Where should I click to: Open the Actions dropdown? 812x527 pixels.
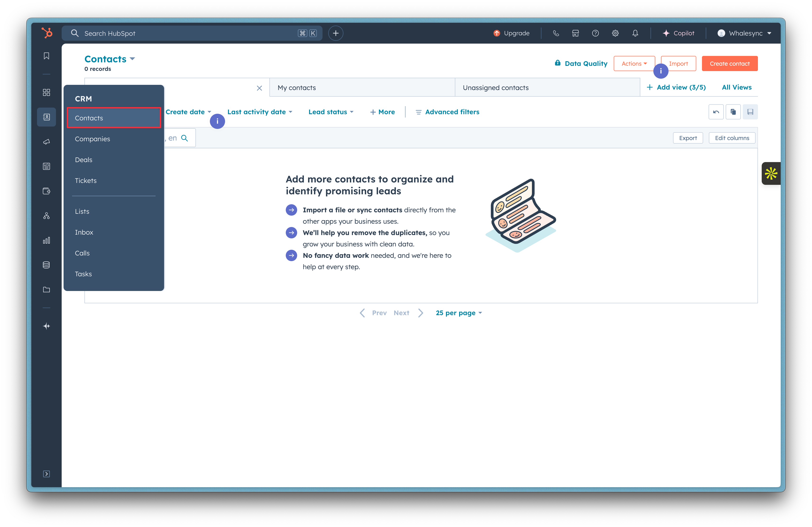coord(634,64)
